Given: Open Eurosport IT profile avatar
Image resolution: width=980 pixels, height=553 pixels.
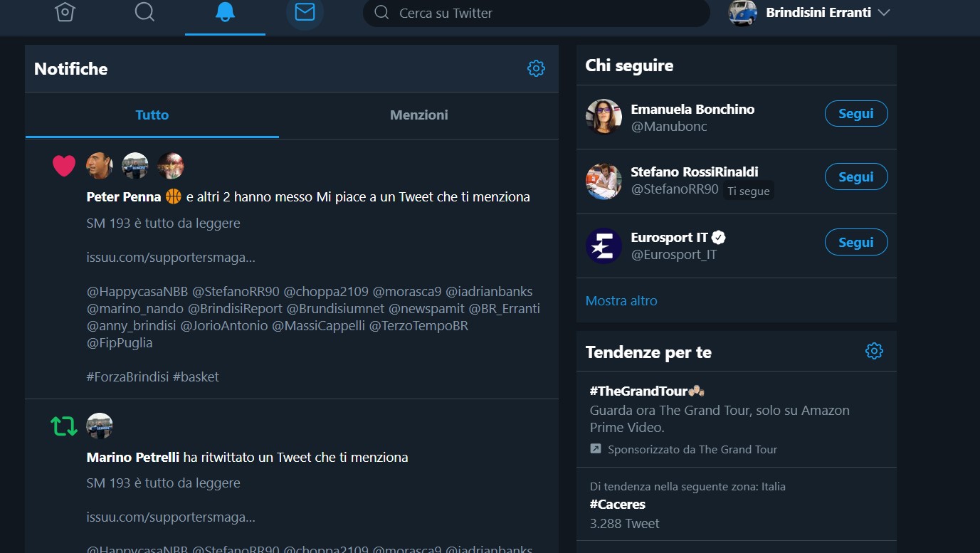Looking at the screenshot, I should pyautogui.click(x=604, y=246).
